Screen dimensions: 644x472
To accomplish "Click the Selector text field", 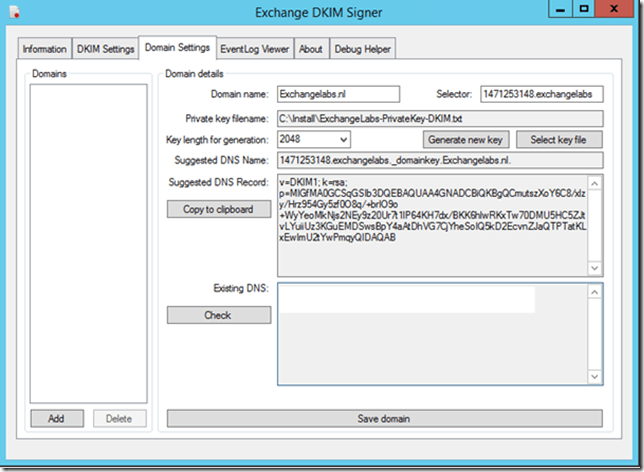I will click(x=541, y=94).
